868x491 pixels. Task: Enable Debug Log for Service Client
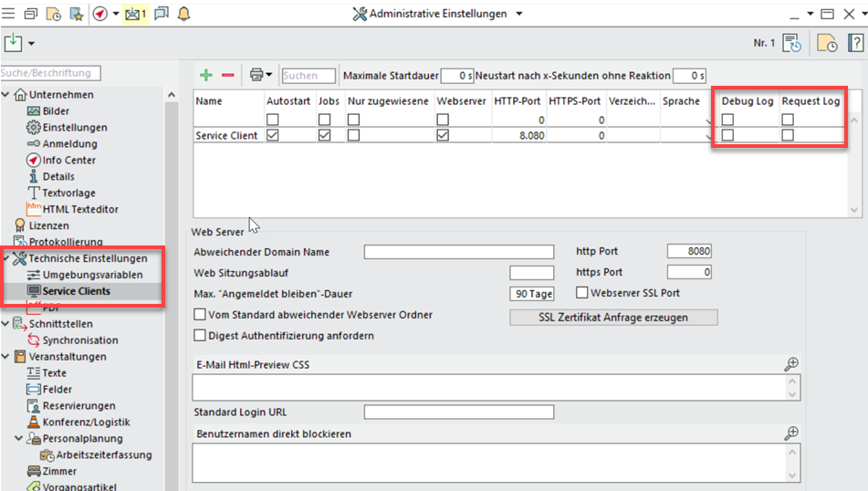[728, 135]
